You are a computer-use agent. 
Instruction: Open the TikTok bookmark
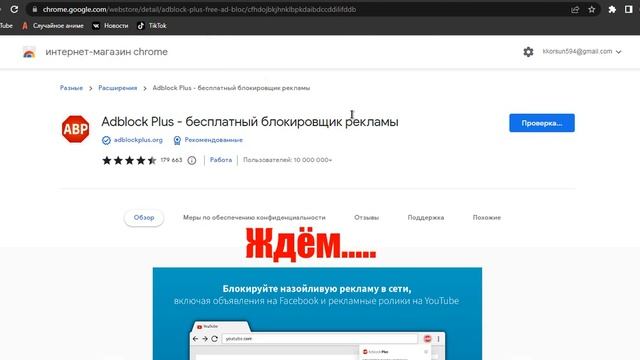click(x=152, y=26)
